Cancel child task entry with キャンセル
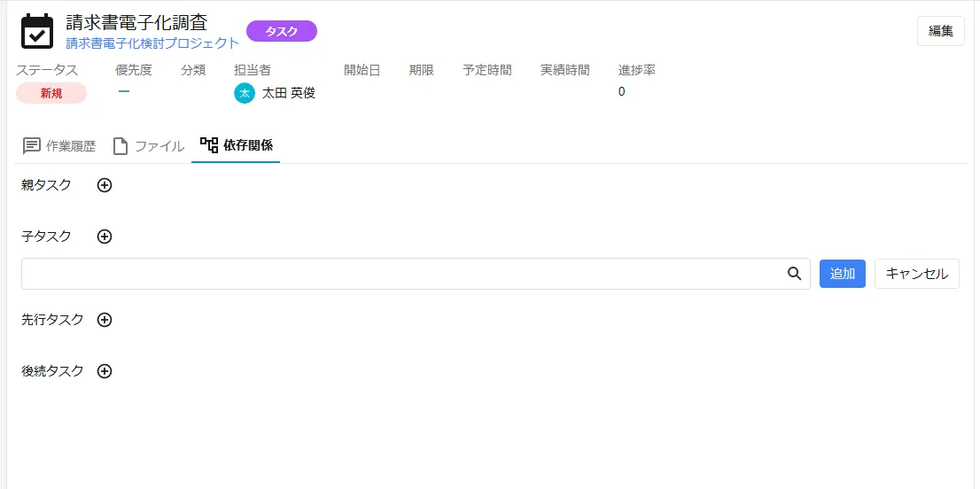 pyautogui.click(x=916, y=274)
